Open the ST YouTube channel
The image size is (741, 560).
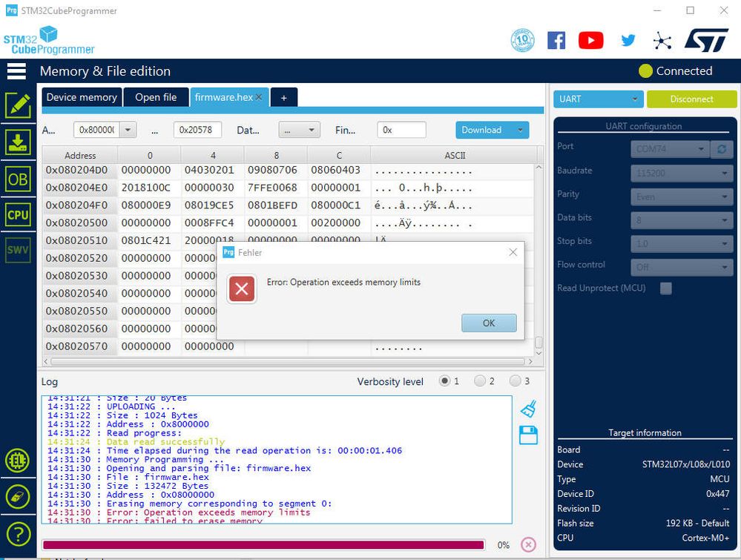click(x=590, y=41)
